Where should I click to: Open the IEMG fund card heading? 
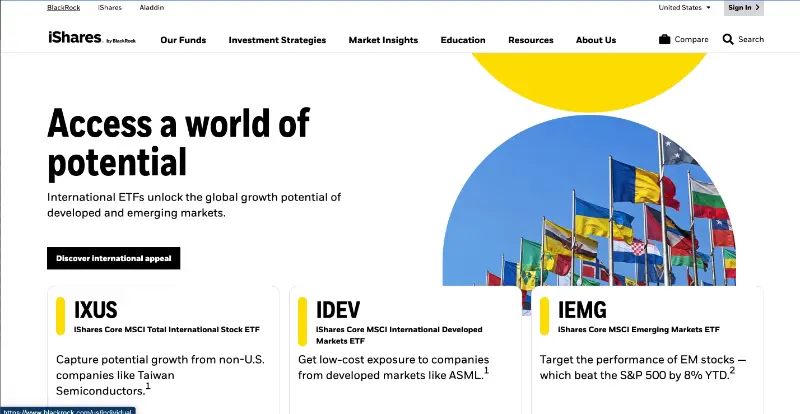pyautogui.click(x=582, y=309)
